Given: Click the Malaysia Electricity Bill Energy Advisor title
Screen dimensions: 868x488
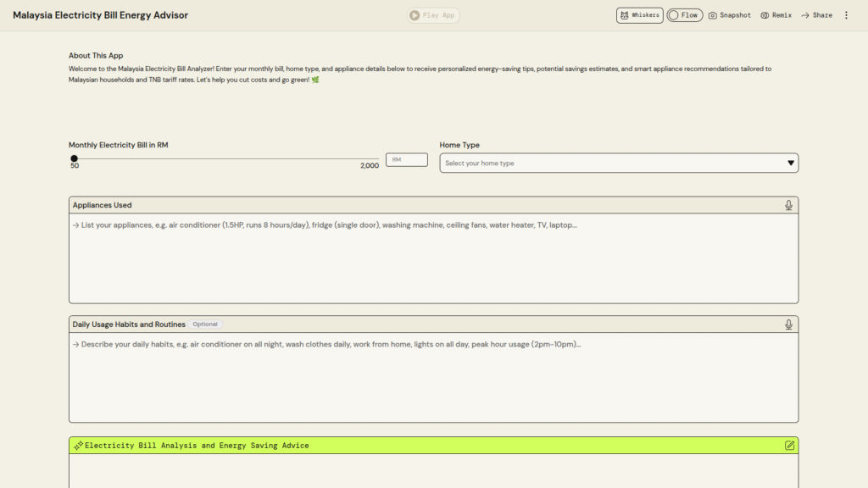Looking at the screenshot, I should point(100,15).
